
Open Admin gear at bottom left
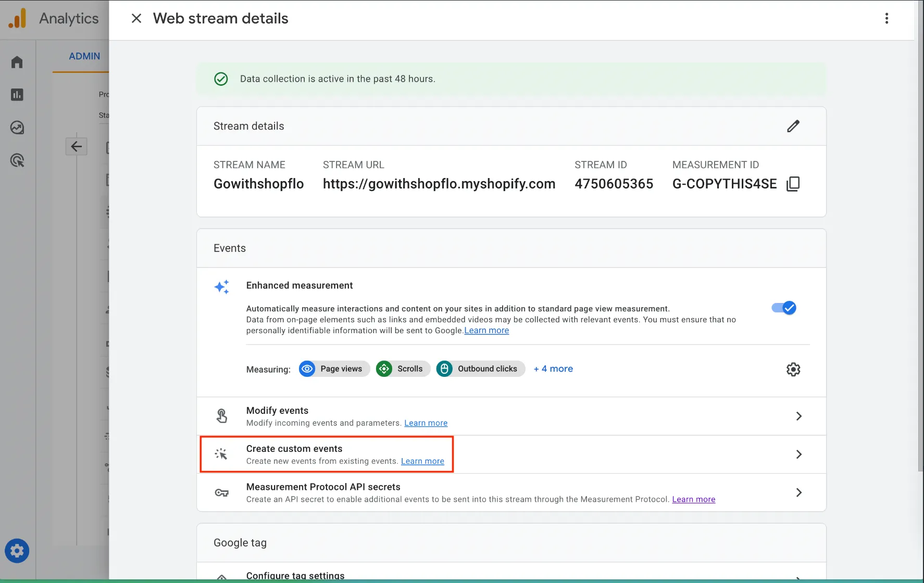click(17, 551)
